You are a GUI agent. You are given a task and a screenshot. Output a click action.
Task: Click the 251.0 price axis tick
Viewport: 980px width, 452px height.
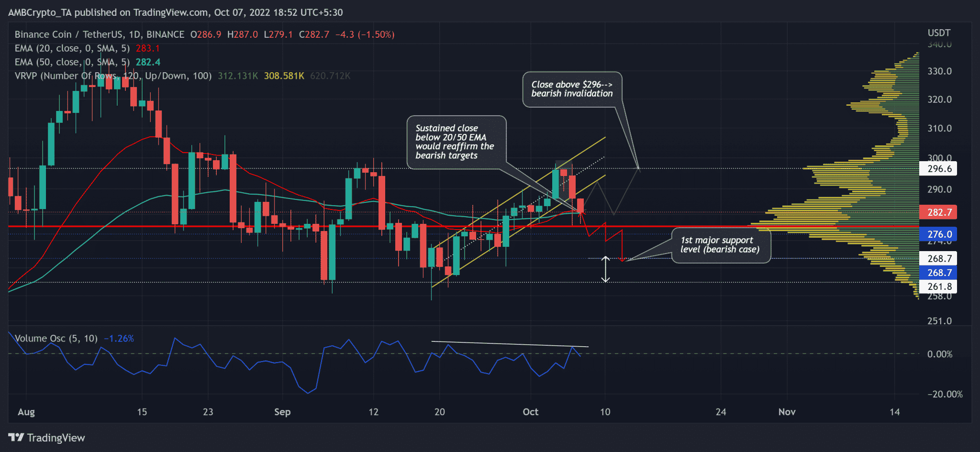tap(939, 321)
